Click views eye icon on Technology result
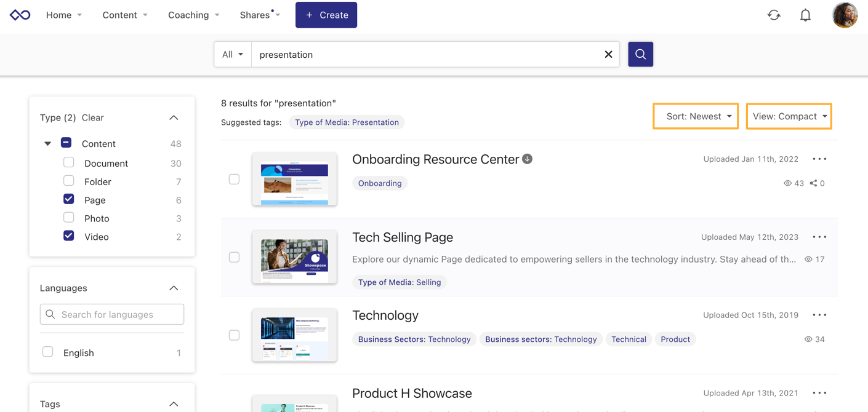This screenshot has width=868, height=412. coord(808,339)
